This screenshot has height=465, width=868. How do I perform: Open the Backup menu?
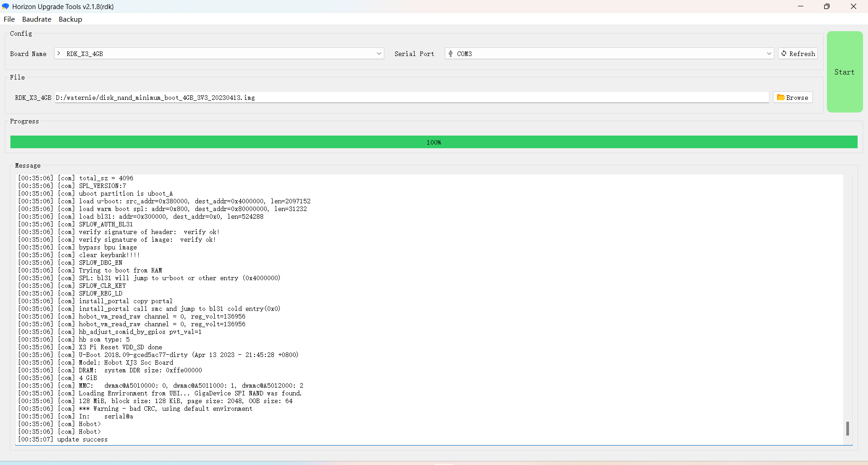(x=71, y=19)
